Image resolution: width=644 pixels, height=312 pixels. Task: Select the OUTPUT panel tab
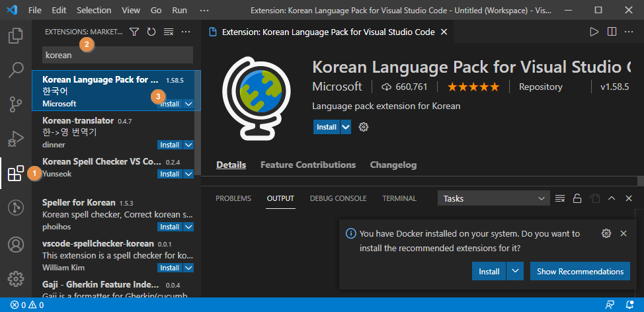pyautogui.click(x=280, y=199)
